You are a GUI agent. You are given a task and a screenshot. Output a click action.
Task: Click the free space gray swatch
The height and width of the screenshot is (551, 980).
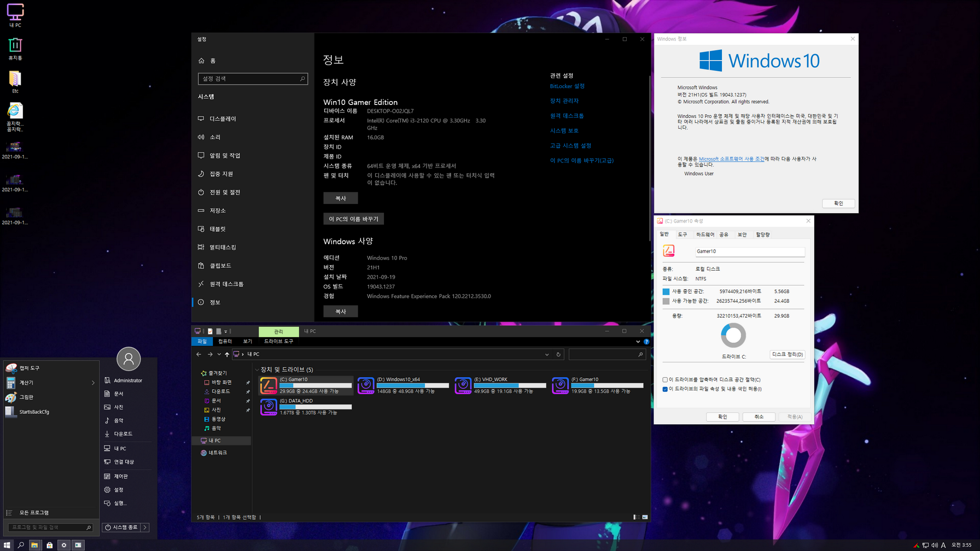tap(666, 301)
